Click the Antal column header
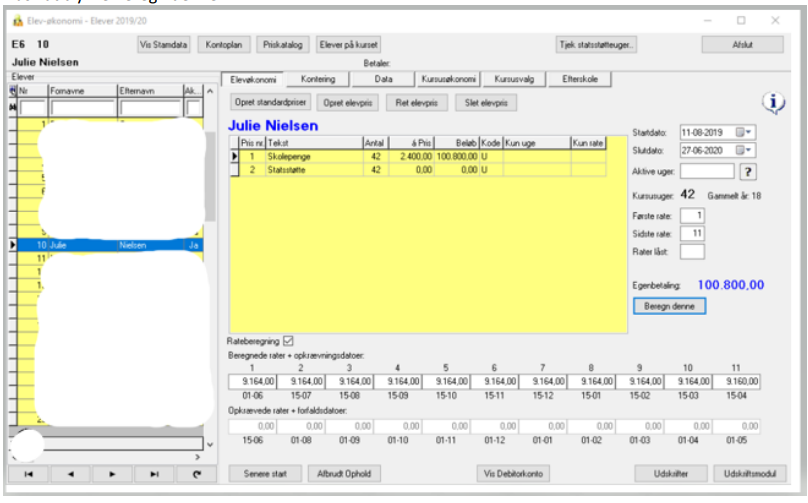 click(x=376, y=143)
